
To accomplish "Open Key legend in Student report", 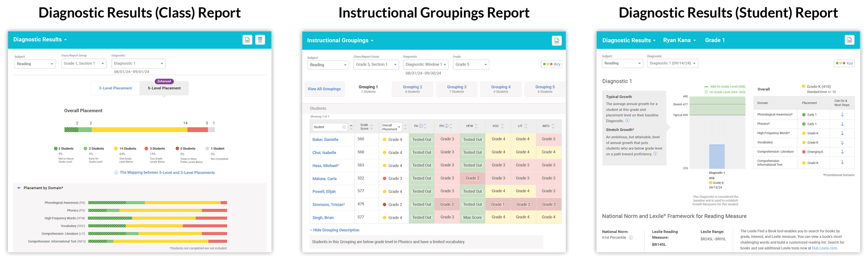I will click(844, 63).
